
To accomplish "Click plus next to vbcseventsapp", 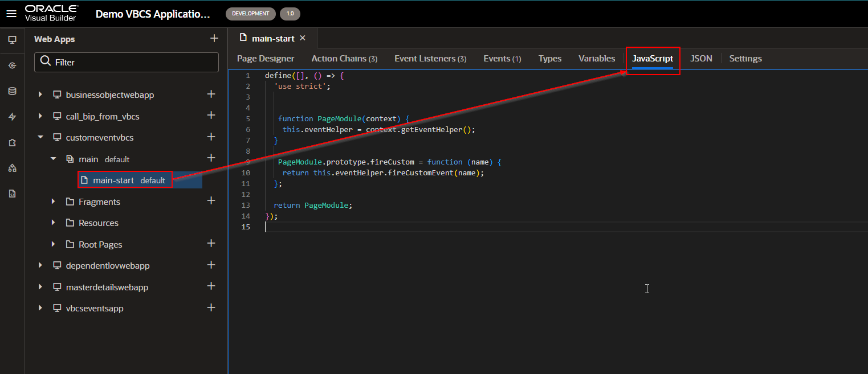I will tap(211, 307).
